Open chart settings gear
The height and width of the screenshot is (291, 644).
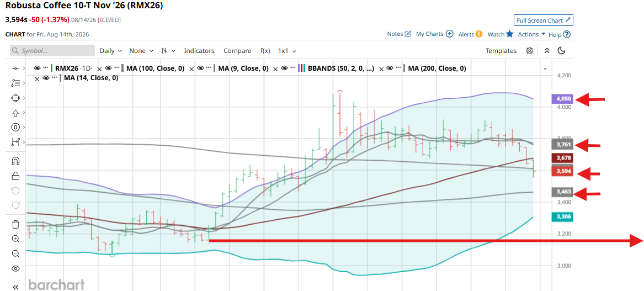click(x=530, y=51)
